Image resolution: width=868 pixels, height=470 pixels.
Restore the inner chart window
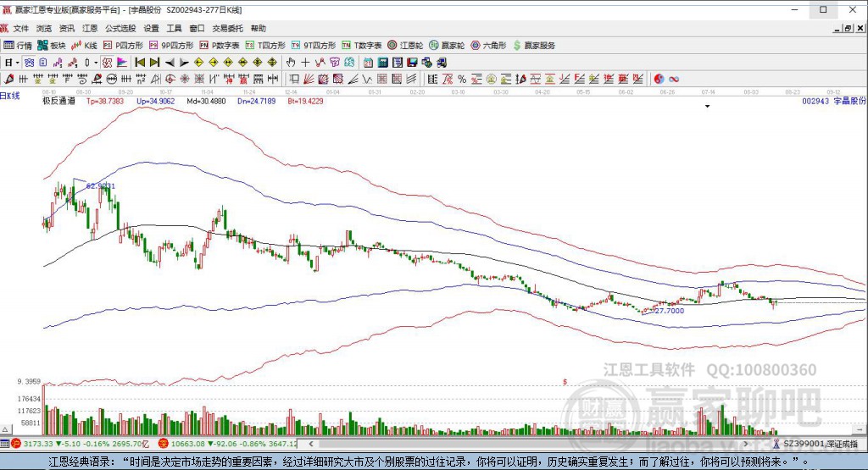(x=848, y=28)
